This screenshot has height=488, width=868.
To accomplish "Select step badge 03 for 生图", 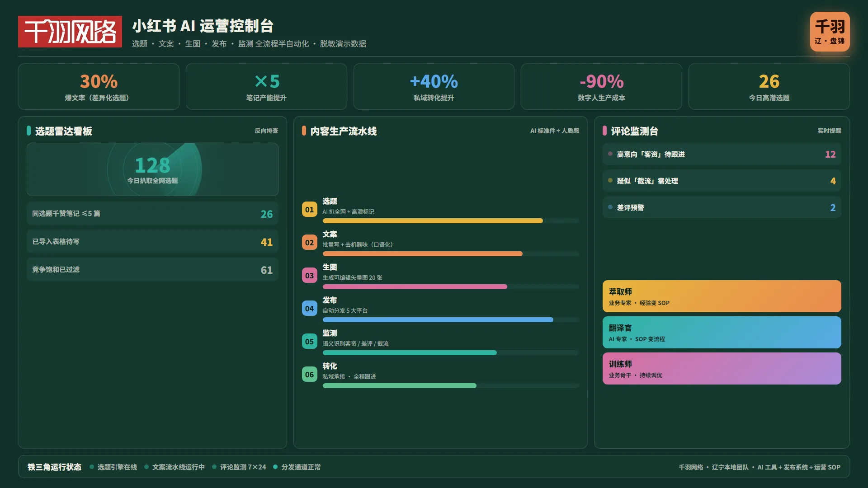I will click(x=310, y=275).
